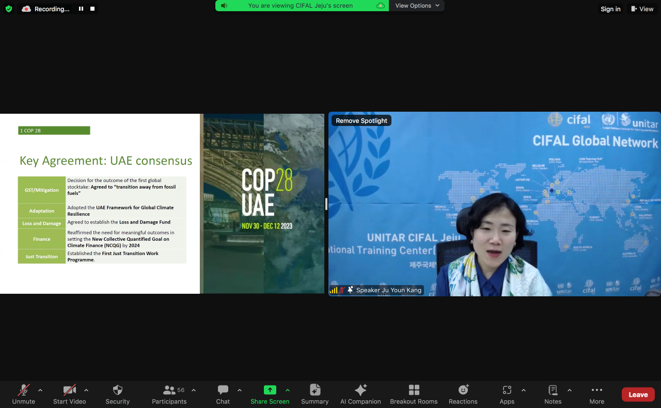This screenshot has height=408, width=661.
Task: Click the Finance row label on slide
Action: 41,239
